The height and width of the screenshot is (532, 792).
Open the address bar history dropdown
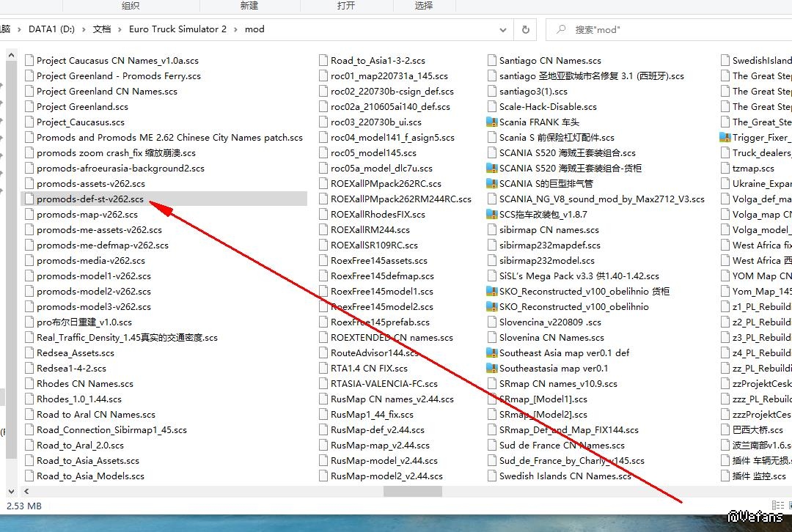click(x=502, y=30)
